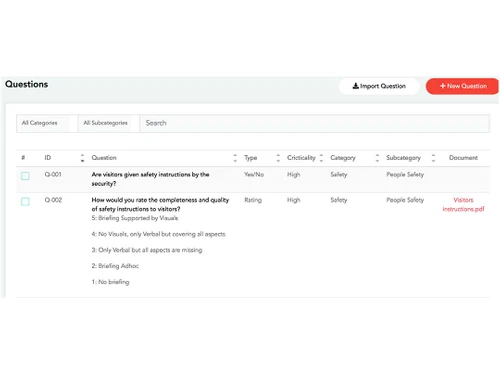
Task: Click High criticality in Q-001 row
Action: (294, 174)
